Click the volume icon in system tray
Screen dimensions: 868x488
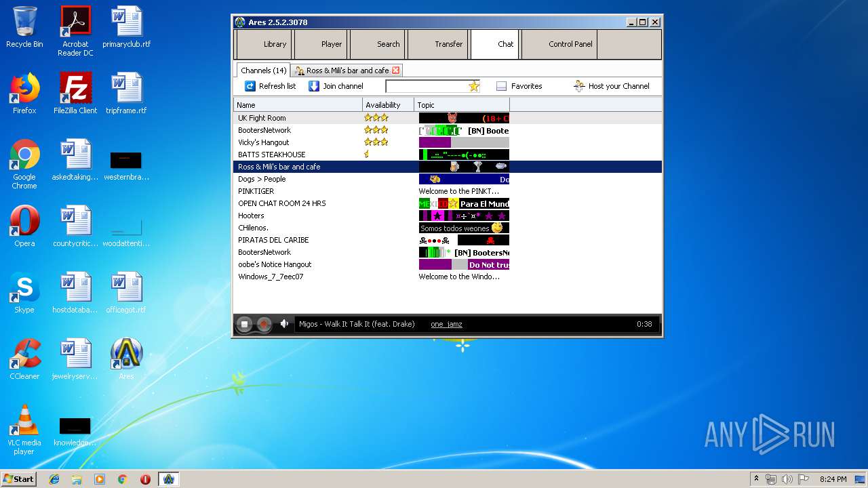tap(787, 479)
